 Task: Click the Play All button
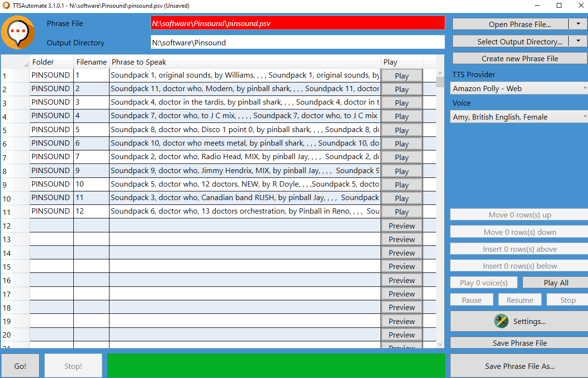coord(556,283)
